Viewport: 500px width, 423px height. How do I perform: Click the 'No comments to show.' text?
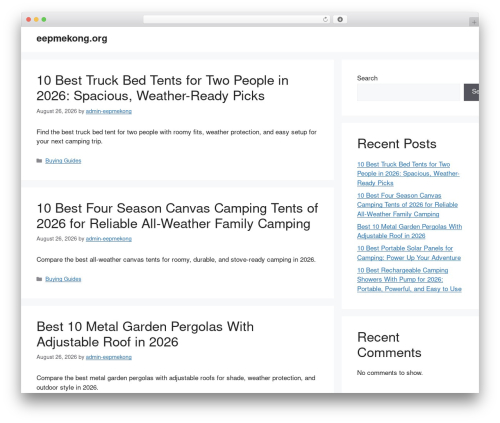[x=390, y=373]
